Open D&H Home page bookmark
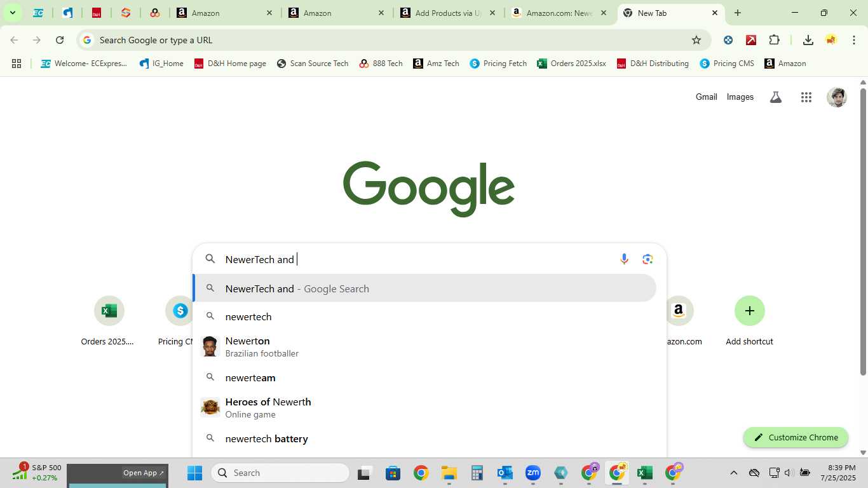Image resolution: width=868 pixels, height=488 pixels. (230, 64)
